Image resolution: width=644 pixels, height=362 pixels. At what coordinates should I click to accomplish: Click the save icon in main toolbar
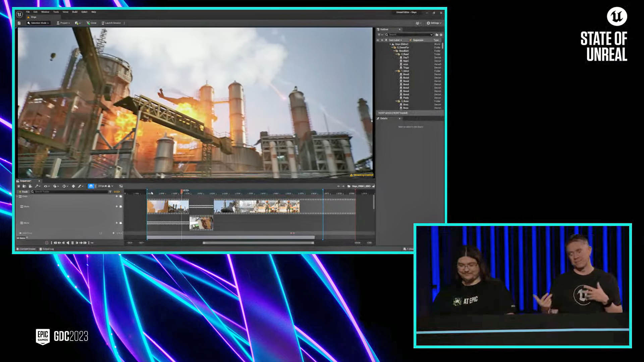(19, 23)
